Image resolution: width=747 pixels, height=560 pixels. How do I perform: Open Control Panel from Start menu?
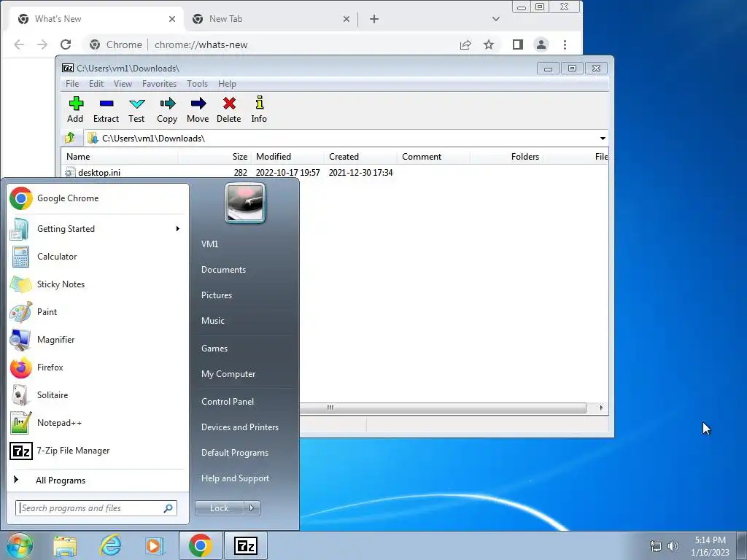pos(228,402)
